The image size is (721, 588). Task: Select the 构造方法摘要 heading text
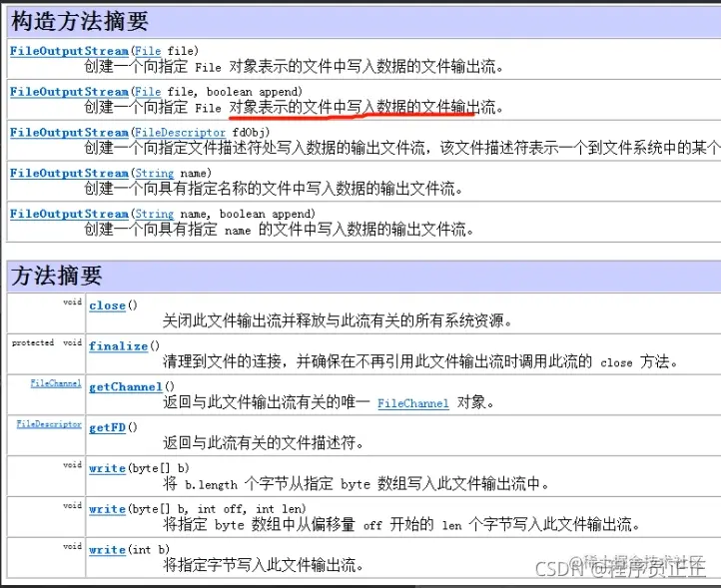[80, 21]
